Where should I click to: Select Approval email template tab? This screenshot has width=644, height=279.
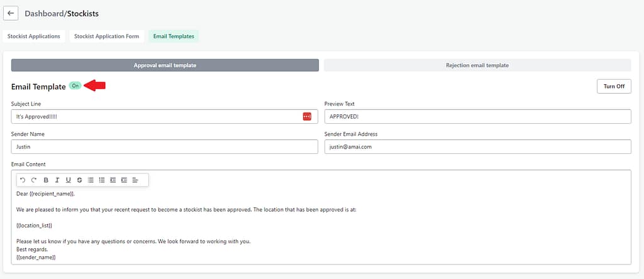click(x=165, y=65)
